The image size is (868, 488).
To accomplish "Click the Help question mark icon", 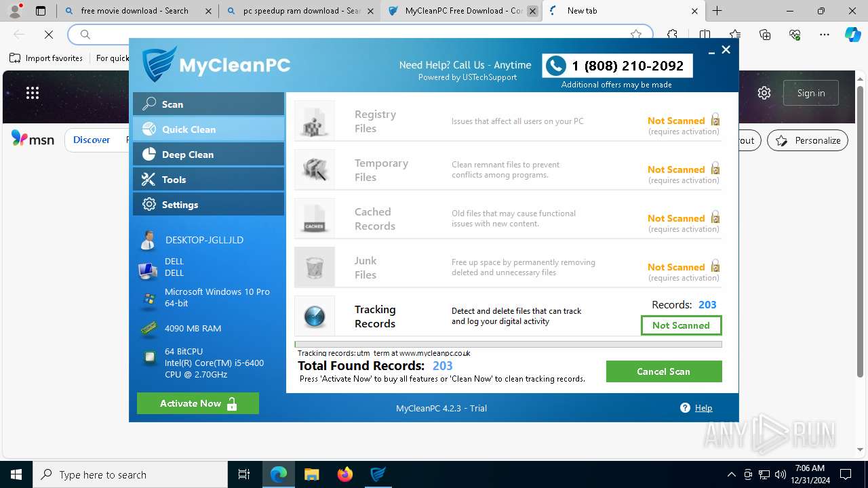I will [685, 408].
